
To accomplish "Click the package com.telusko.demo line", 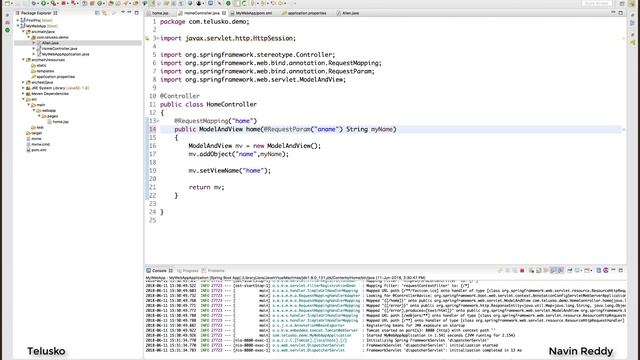I will point(204,22).
